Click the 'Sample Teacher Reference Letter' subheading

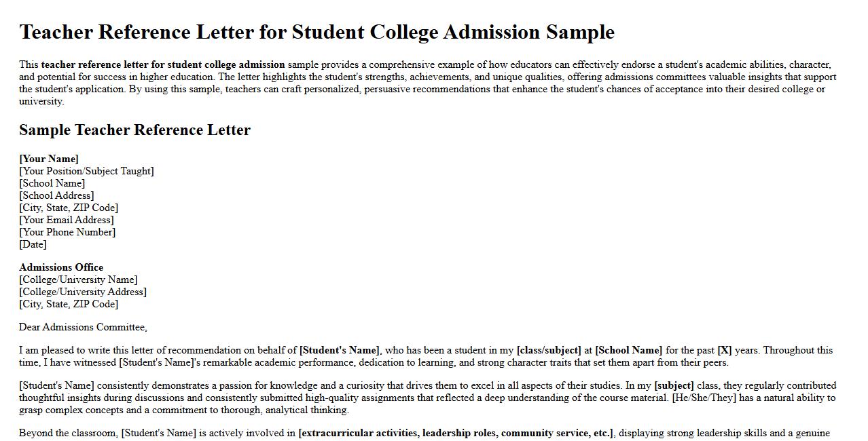pyautogui.click(x=134, y=130)
